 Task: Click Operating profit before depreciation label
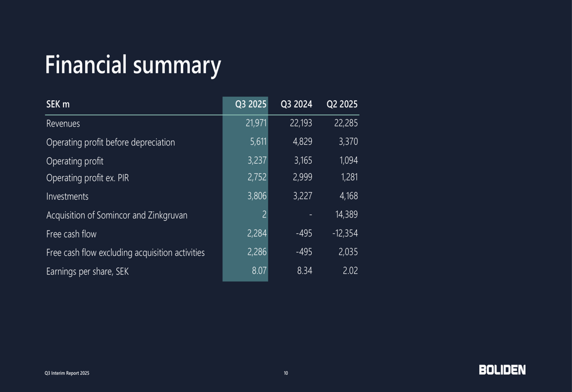(x=110, y=142)
